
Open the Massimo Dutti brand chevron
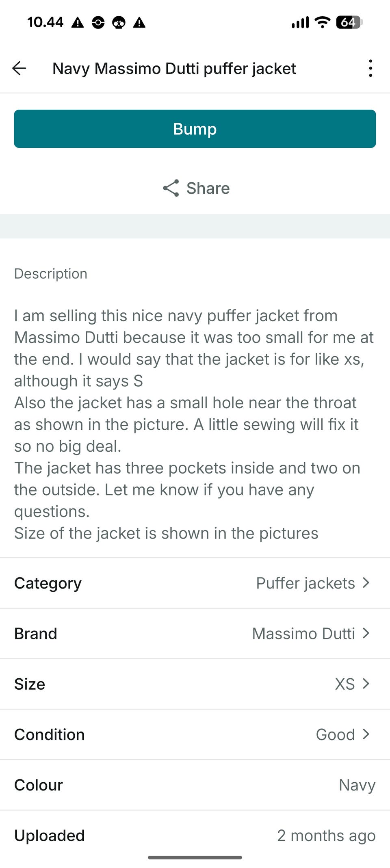click(366, 633)
